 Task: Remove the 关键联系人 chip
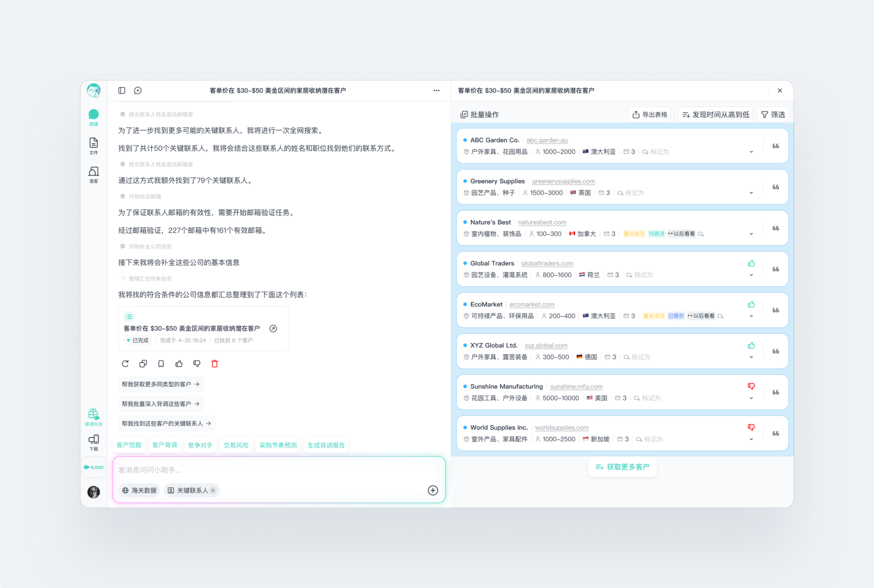tap(213, 490)
